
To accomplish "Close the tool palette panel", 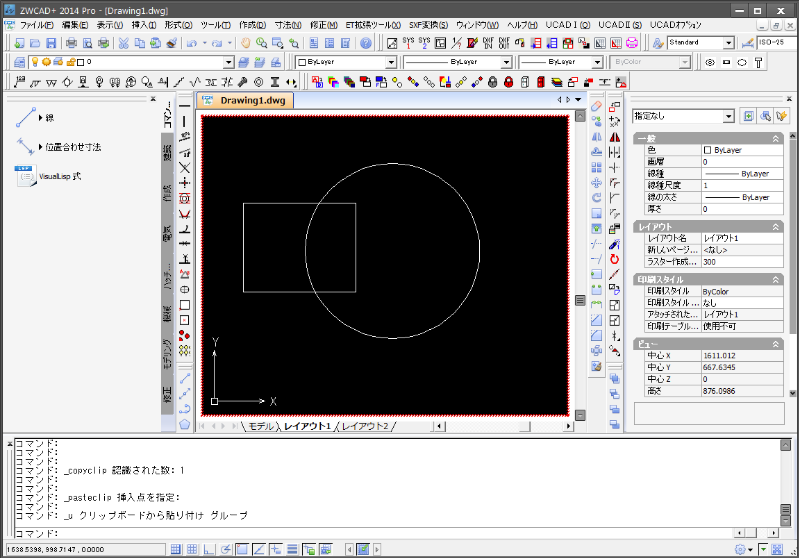I will coord(153,99).
